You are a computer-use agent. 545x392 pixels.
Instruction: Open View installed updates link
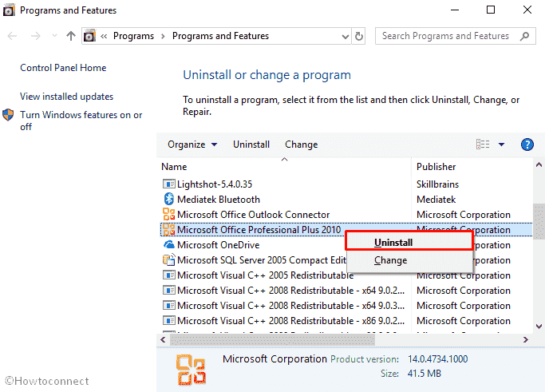click(x=66, y=97)
